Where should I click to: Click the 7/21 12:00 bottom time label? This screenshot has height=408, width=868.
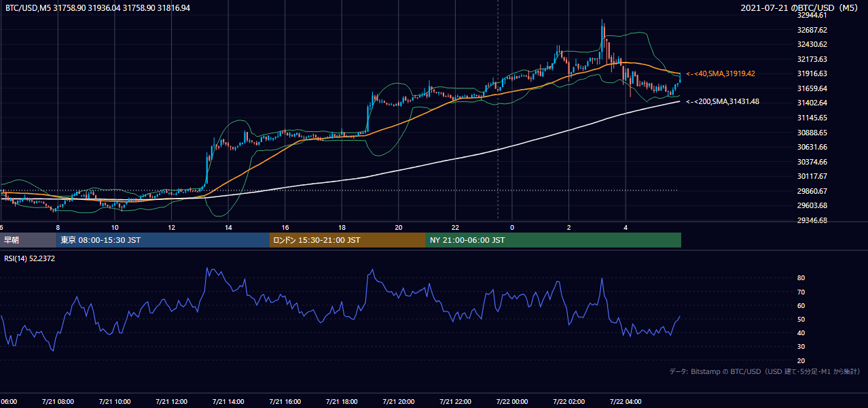coord(171,402)
